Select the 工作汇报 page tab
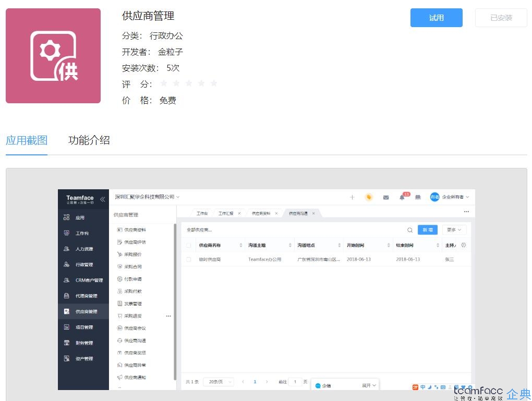 click(226, 213)
